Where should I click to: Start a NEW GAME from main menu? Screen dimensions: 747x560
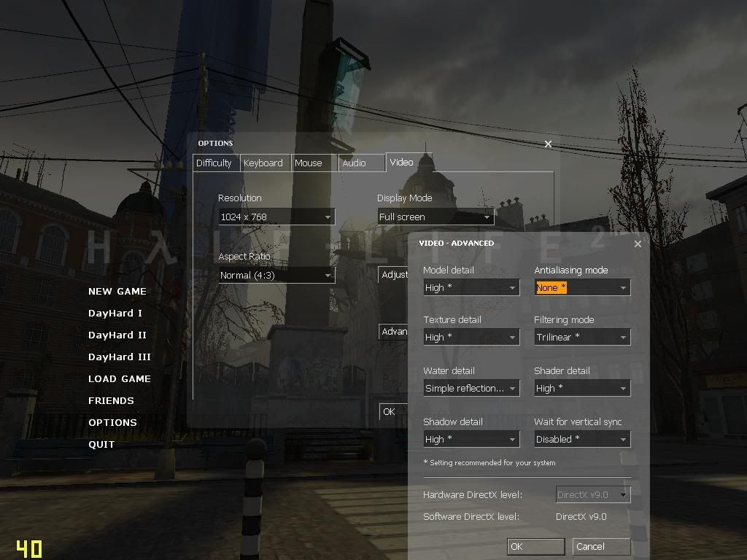(117, 292)
